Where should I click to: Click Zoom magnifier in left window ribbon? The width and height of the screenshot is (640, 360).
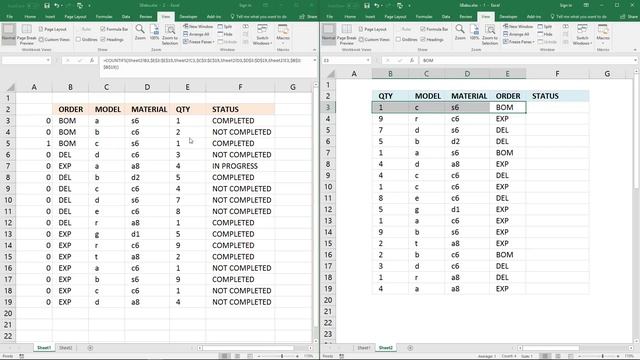click(x=140, y=32)
